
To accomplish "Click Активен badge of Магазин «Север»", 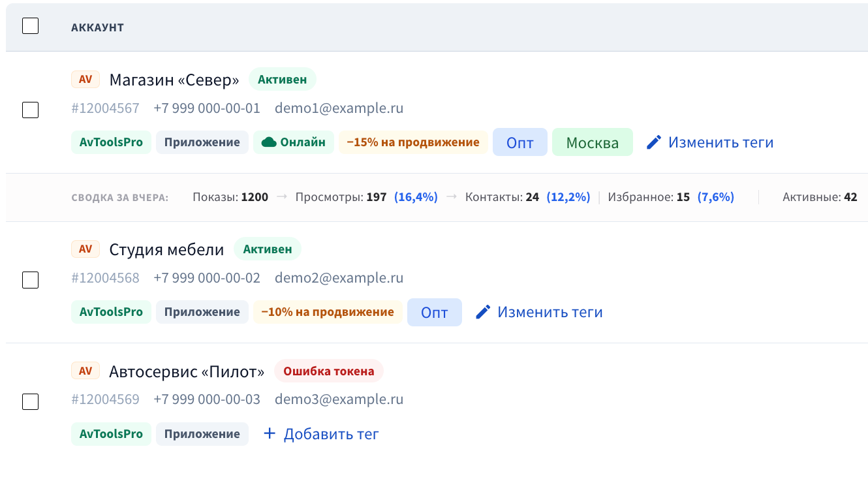I will pos(282,80).
